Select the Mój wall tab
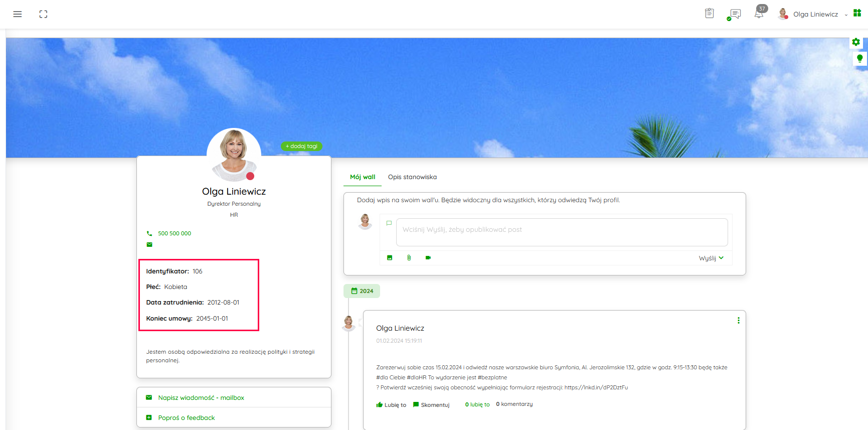Screen dimensions: 868x430 click(363, 177)
